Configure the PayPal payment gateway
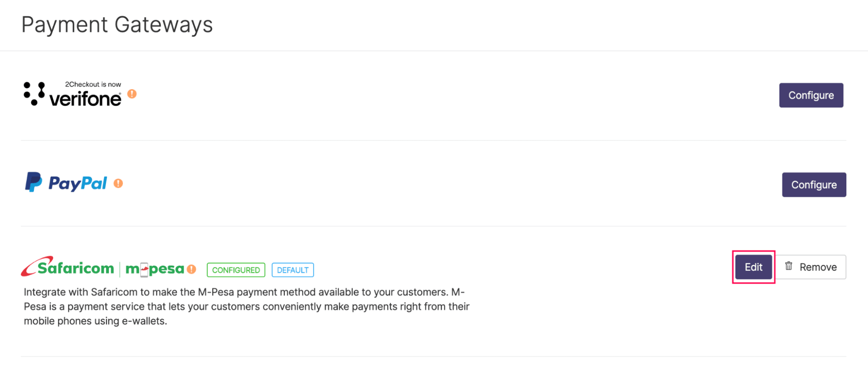This screenshot has width=868, height=373. (814, 184)
